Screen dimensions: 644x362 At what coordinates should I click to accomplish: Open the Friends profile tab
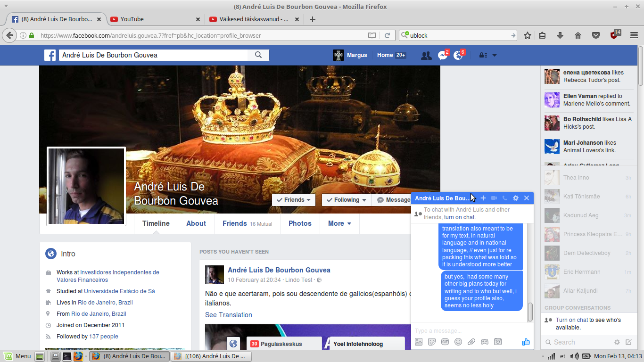(248, 223)
